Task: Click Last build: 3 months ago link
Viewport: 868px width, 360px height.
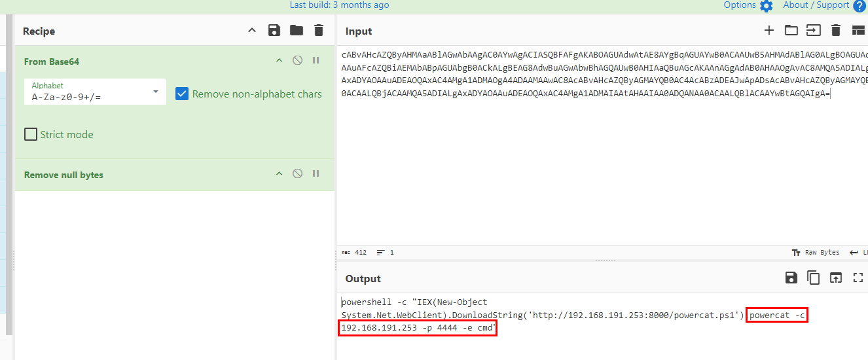Action: click(339, 5)
